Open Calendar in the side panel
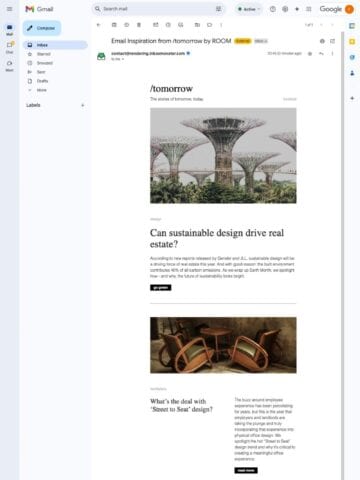 coord(352,26)
